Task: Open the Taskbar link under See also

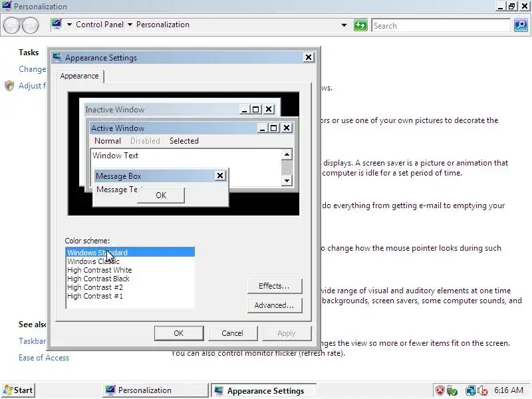Action: [x=32, y=341]
